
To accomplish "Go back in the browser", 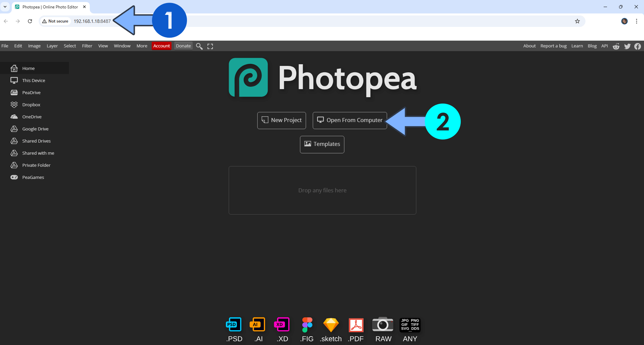I will [x=6, y=21].
